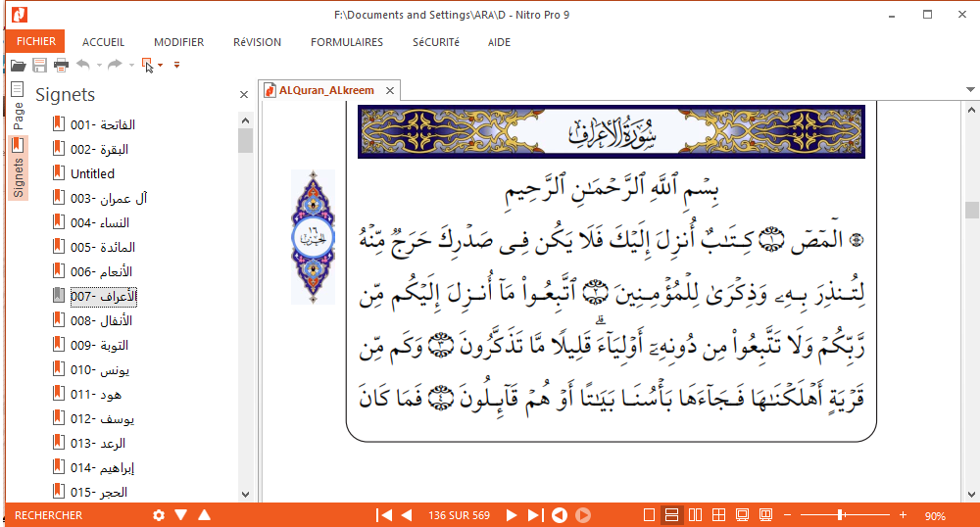This screenshot has height=527, width=980.
Task: Click the bookmark scrollbar up arrow
Action: [x=245, y=120]
